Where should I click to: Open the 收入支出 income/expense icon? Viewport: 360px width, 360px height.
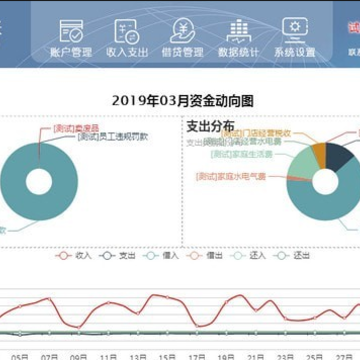pos(127,31)
